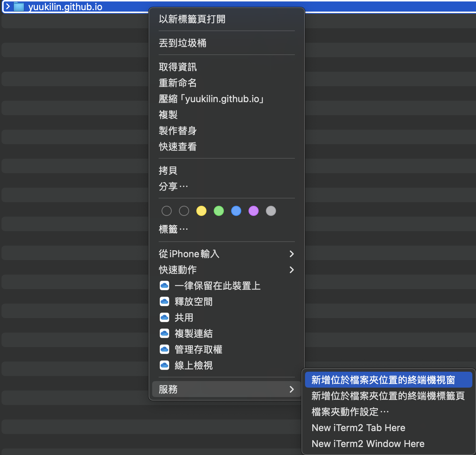Expand the 快速動作 submenu

(226, 270)
